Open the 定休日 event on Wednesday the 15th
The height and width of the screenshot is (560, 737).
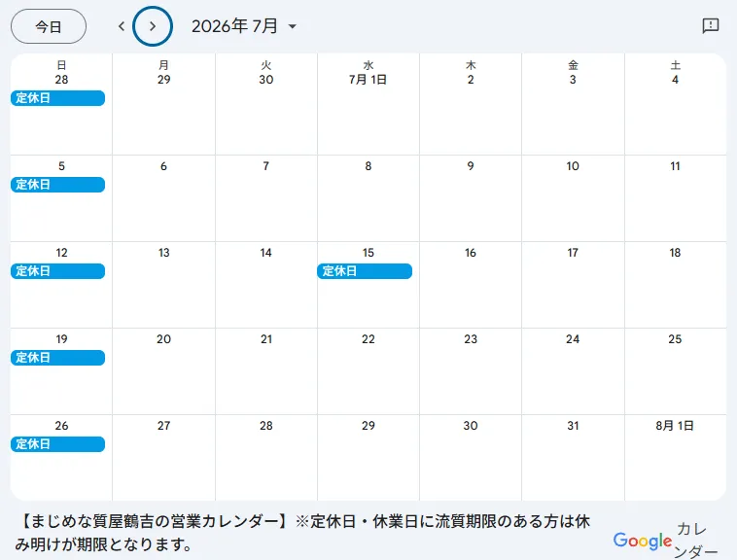tap(365, 271)
